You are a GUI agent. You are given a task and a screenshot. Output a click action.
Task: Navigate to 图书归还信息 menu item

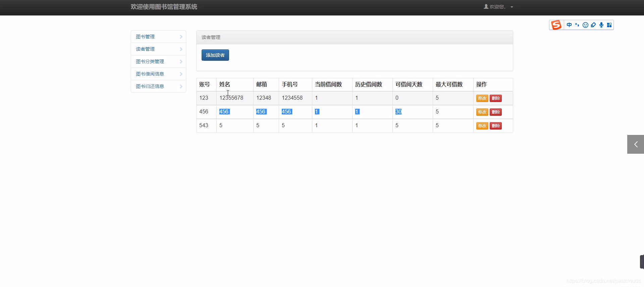click(x=158, y=86)
